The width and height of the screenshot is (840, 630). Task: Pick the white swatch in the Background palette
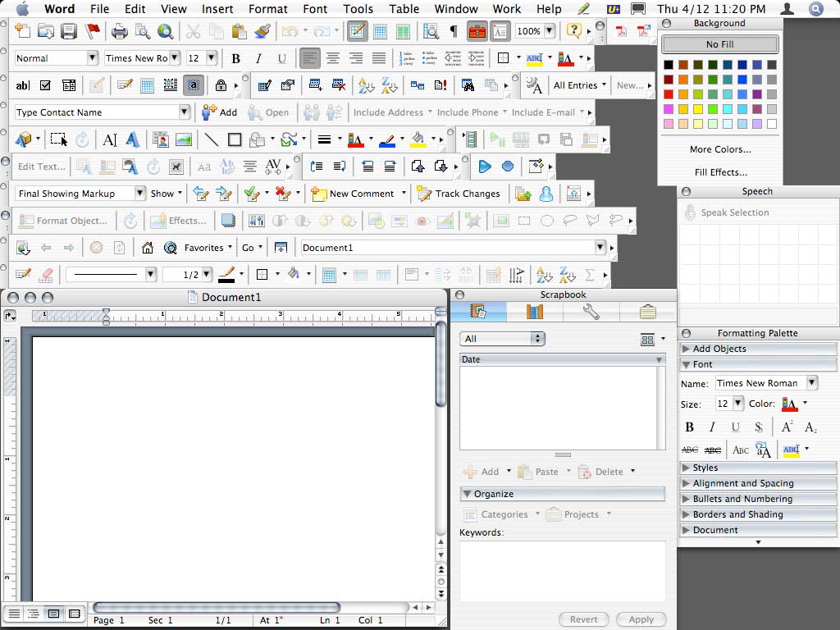coord(771,124)
